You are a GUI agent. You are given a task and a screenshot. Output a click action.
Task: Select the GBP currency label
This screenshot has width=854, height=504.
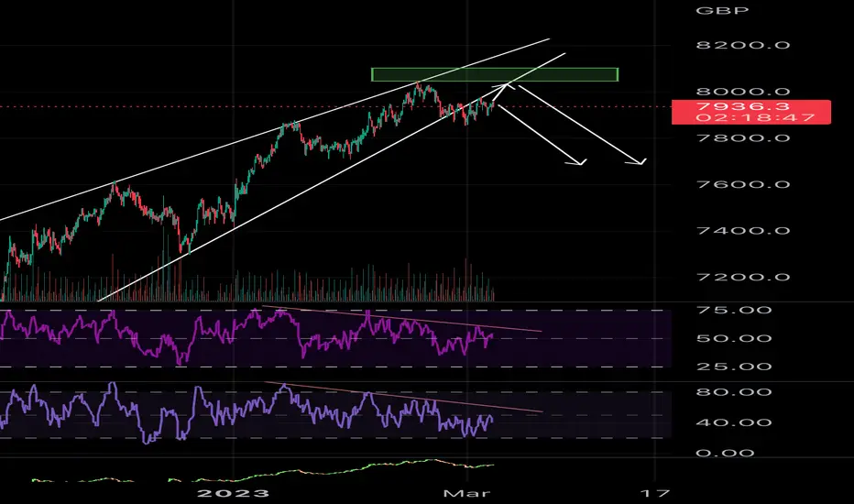pos(722,10)
